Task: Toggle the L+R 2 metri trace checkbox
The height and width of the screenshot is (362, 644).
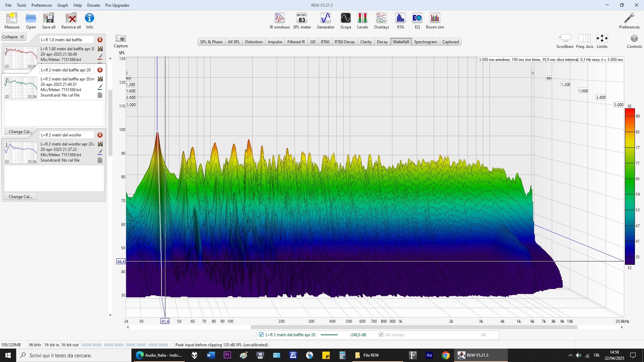Action: click(x=261, y=335)
